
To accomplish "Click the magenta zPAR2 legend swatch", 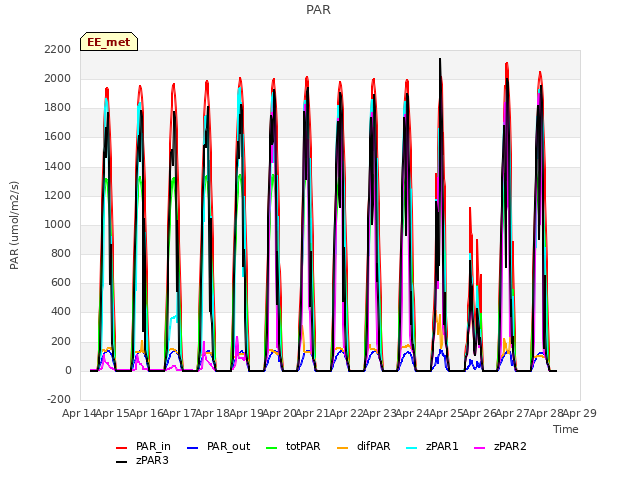I will point(480,448).
